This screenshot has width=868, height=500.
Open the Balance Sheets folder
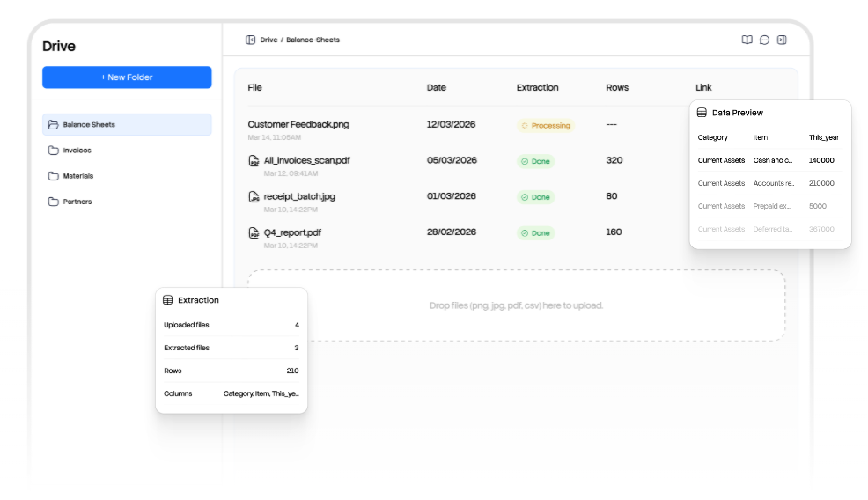[127, 125]
